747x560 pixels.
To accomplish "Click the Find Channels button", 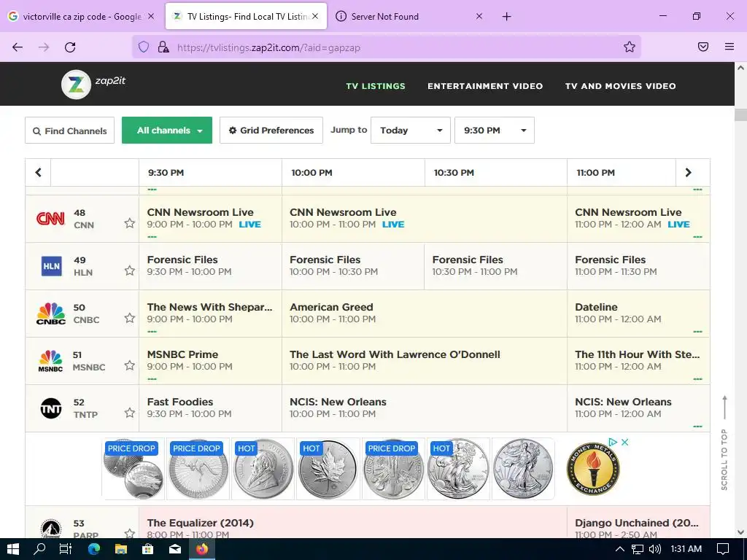I will [69, 131].
